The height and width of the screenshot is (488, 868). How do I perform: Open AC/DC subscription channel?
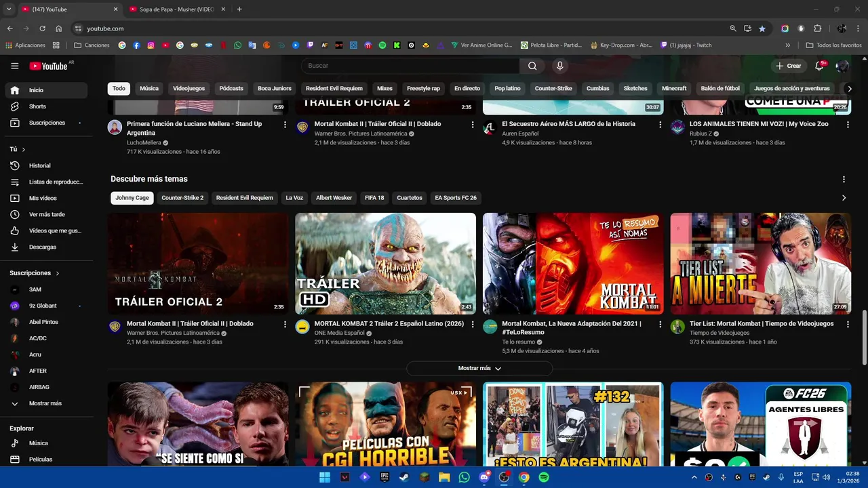[x=47, y=338]
